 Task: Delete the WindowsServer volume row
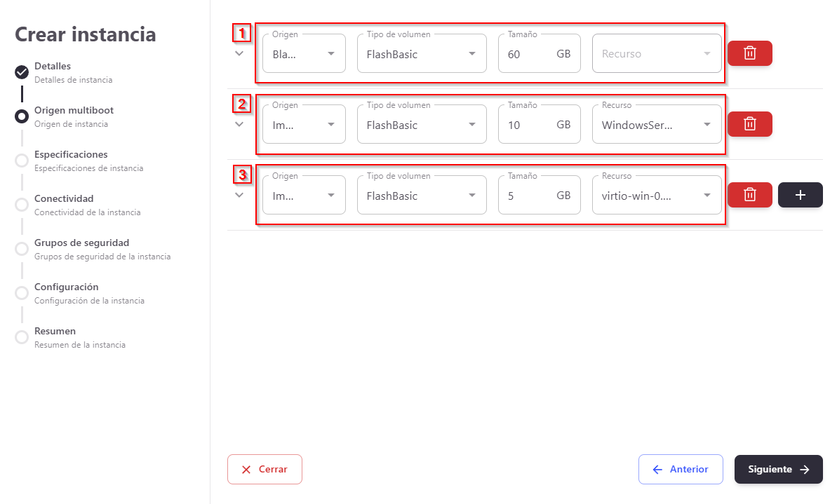tap(749, 124)
